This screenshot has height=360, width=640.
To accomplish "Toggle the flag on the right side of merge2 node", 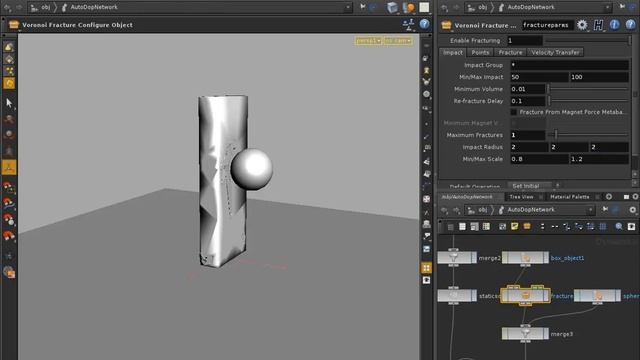I will (x=473, y=258).
